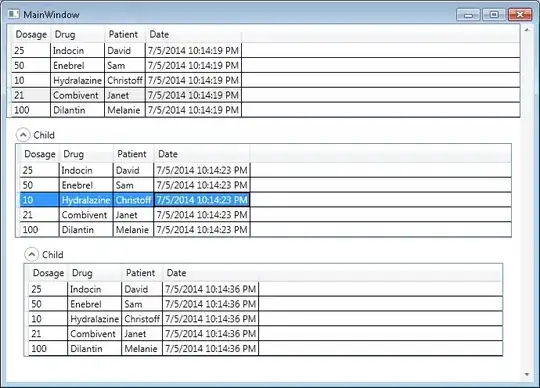Click Janet patient cell in top grid
Image resolution: width=540 pixels, height=388 pixels.
pyautogui.click(x=125, y=95)
